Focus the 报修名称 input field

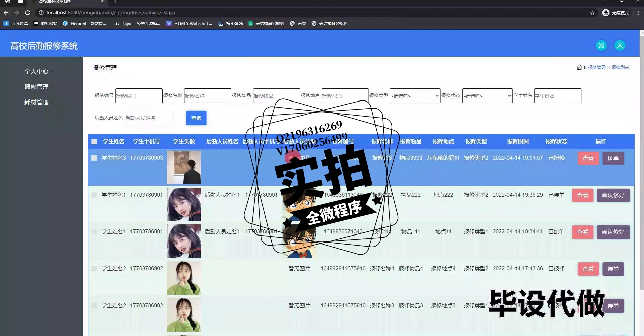click(208, 96)
